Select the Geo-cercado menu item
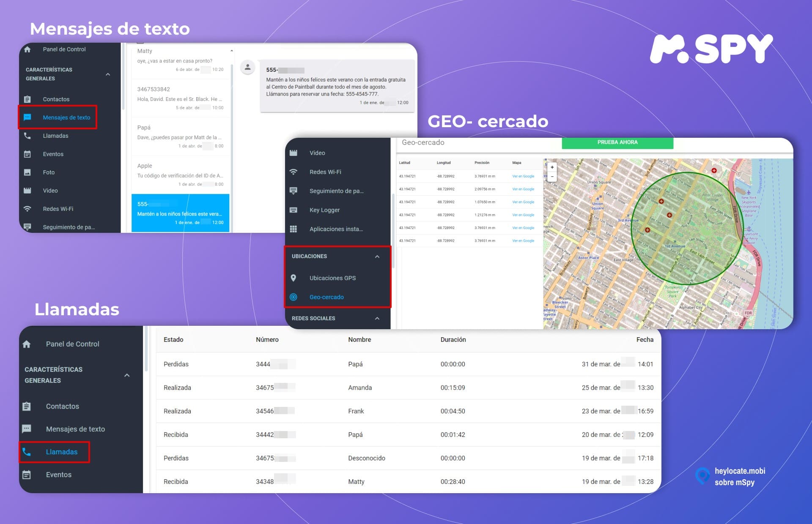The width and height of the screenshot is (812, 524). coord(326,297)
